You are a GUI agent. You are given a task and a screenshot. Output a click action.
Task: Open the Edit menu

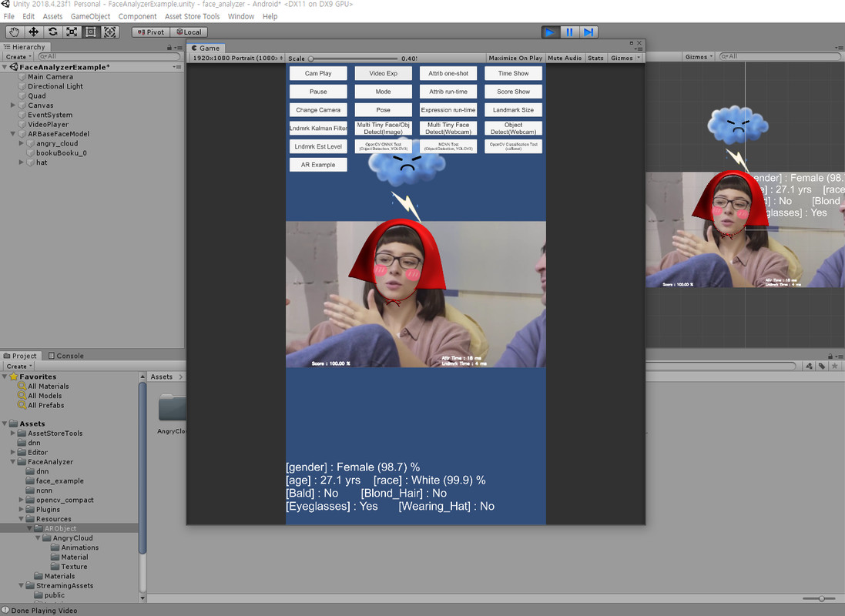[x=29, y=17]
